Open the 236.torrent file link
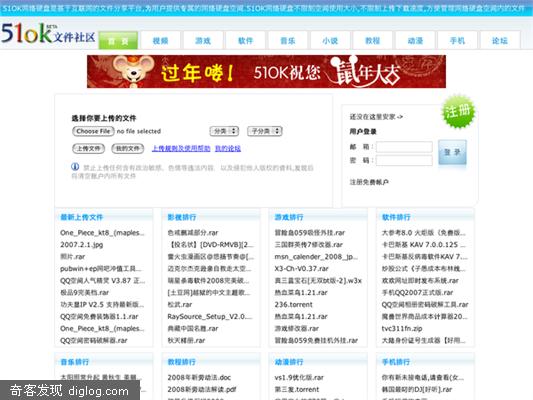This screenshot has height=400, width=533. pyautogui.click(x=293, y=305)
